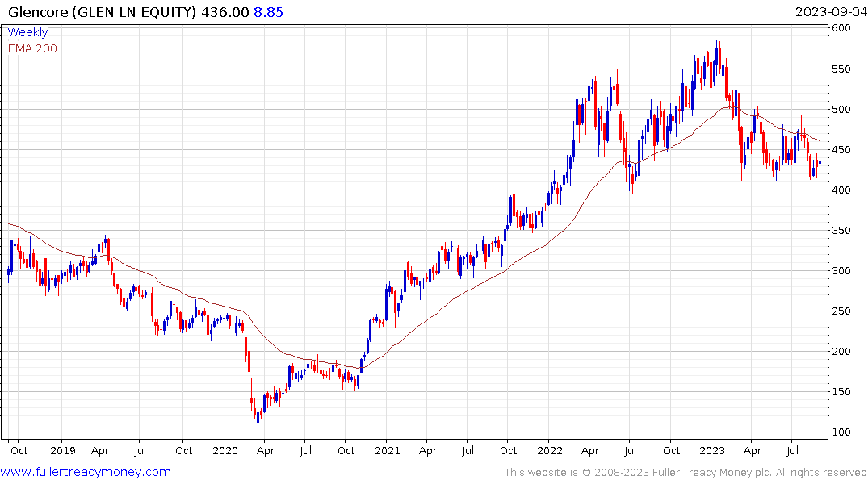868x484 pixels.
Task: Select the 550 price axis label
Action: tap(841, 69)
